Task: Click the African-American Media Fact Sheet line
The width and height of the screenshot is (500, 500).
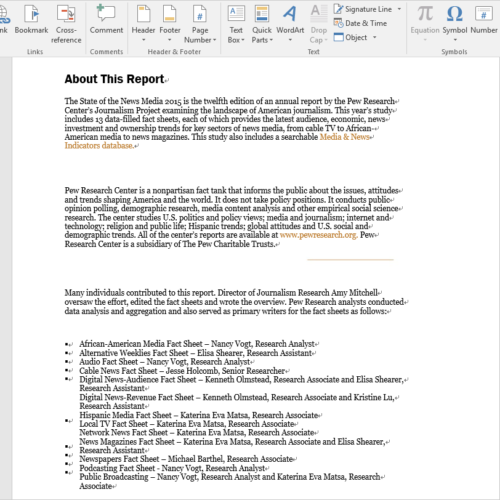Action: [197, 344]
